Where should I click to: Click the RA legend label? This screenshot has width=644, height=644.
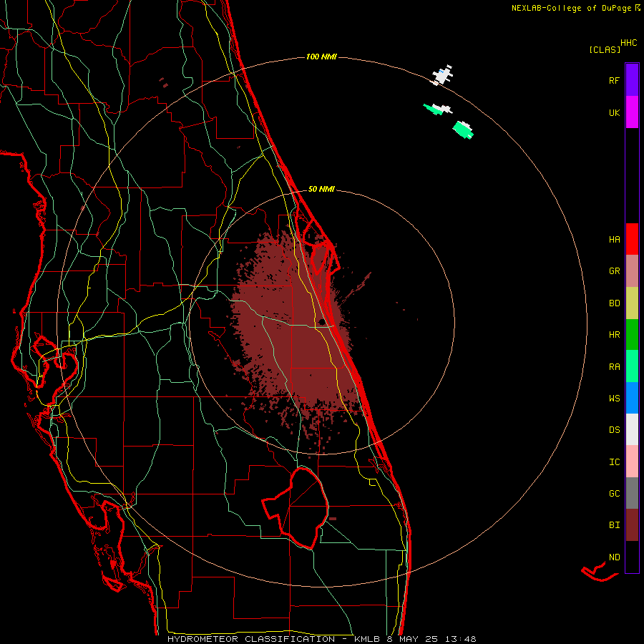(x=614, y=367)
